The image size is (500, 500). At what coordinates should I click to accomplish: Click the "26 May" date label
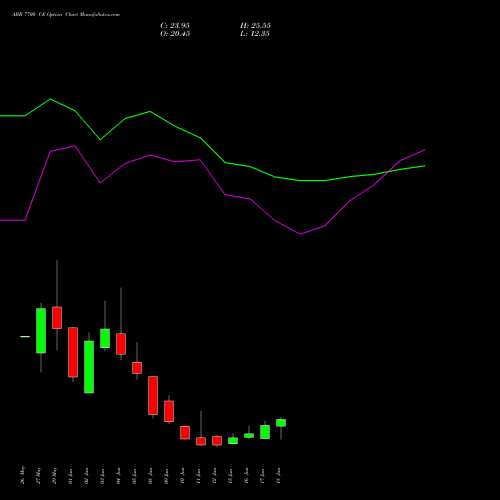coord(23,475)
